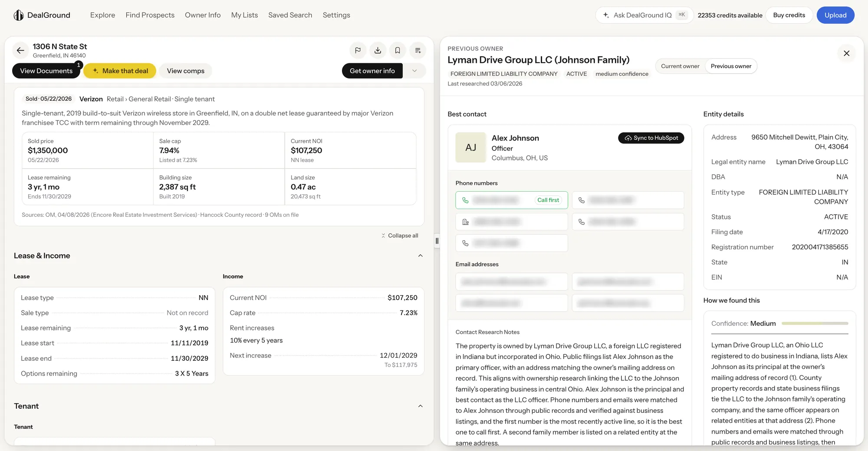Click the medium confidence tag in the owner header
The height and width of the screenshot is (451, 868).
tap(622, 74)
